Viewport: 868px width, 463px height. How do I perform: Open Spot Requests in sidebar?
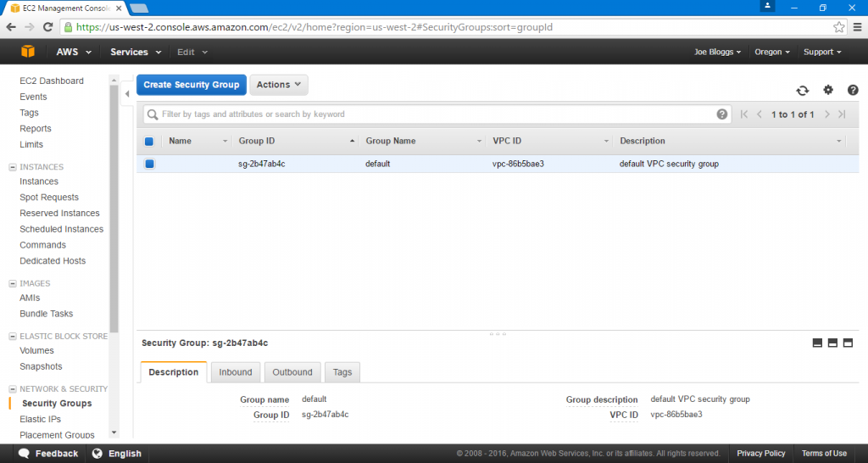pyautogui.click(x=49, y=198)
